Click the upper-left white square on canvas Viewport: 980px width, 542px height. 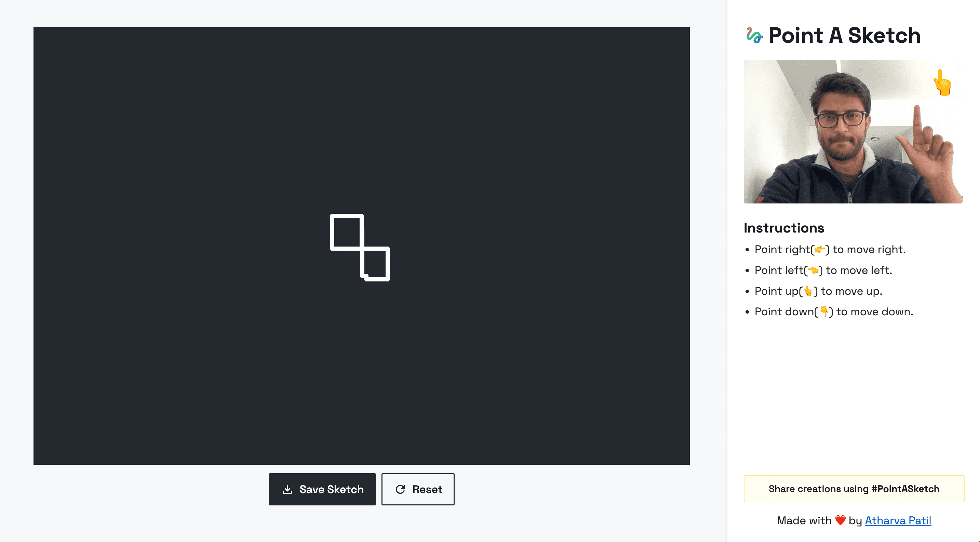click(x=347, y=232)
